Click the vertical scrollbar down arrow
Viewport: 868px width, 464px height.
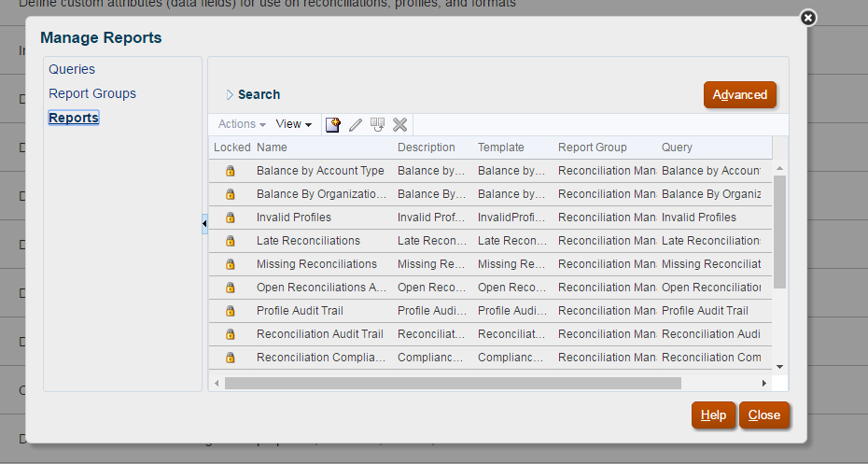tap(780, 367)
